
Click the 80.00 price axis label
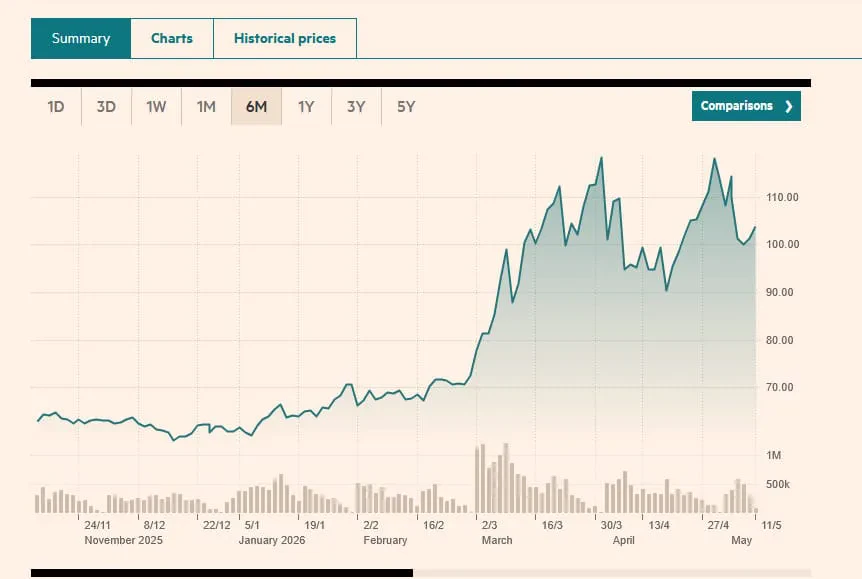pyautogui.click(x=780, y=340)
